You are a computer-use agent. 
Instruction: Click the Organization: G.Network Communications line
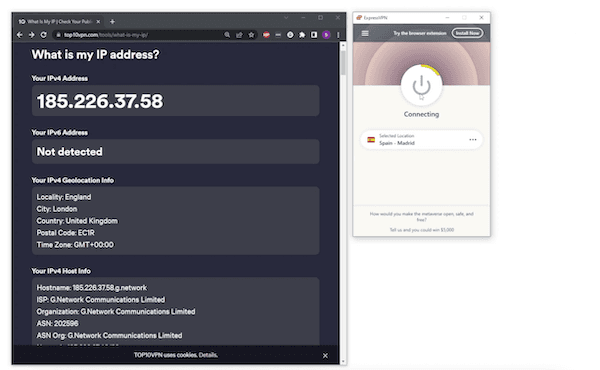coord(116,311)
